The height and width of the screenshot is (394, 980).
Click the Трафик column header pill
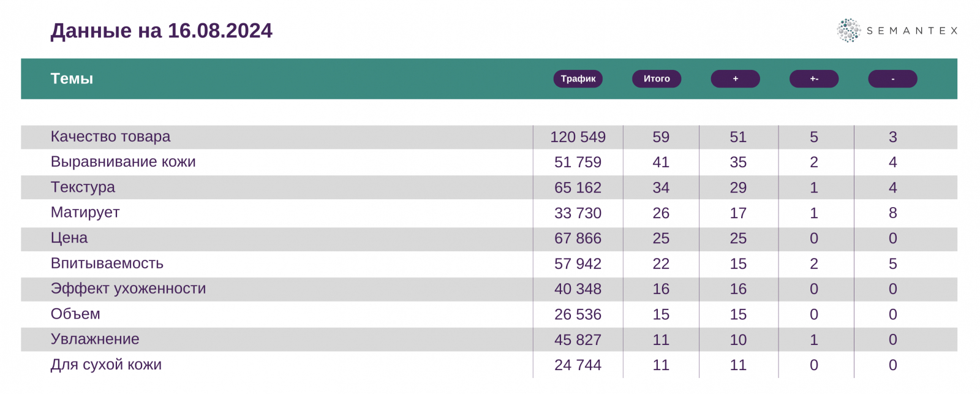tap(578, 78)
